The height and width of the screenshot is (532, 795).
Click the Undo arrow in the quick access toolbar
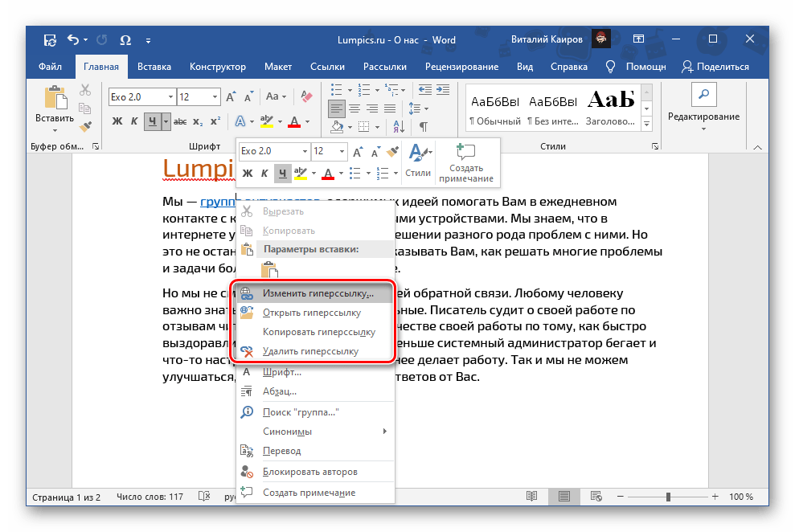[73, 39]
